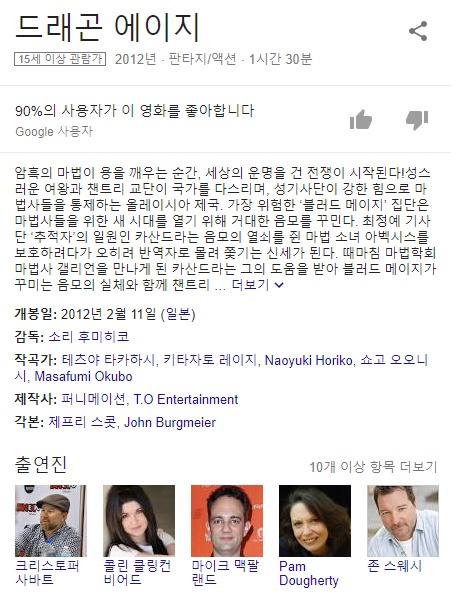Open 존 스웨시 cast name link

point(394,566)
